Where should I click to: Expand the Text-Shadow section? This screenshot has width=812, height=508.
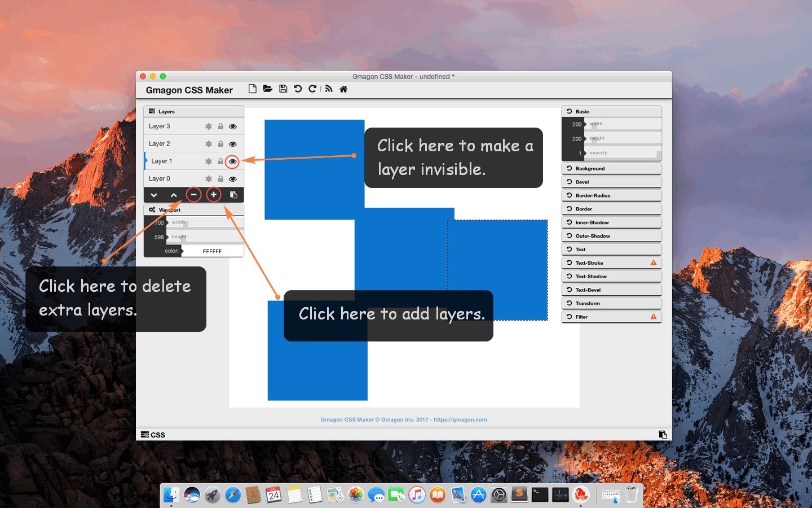tap(611, 276)
